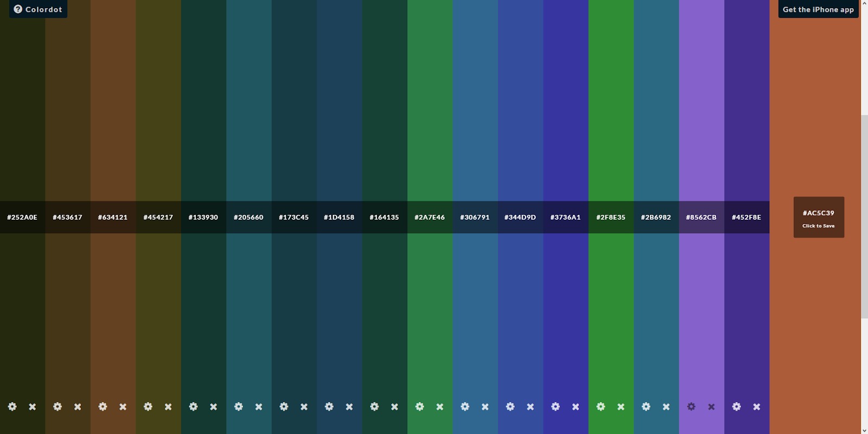The height and width of the screenshot is (434, 868).
Task: Open settings gear for color #2B6982
Action: (x=646, y=406)
